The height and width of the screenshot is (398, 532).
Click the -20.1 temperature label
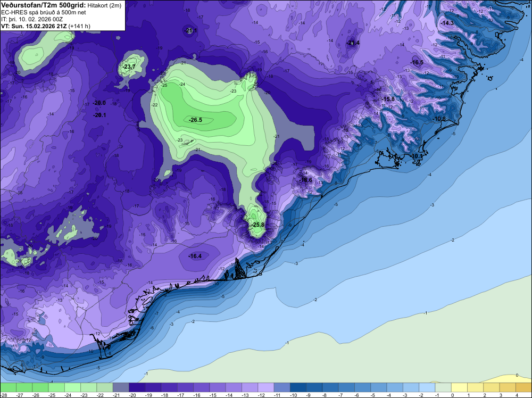pyautogui.click(x=100, y=115)
